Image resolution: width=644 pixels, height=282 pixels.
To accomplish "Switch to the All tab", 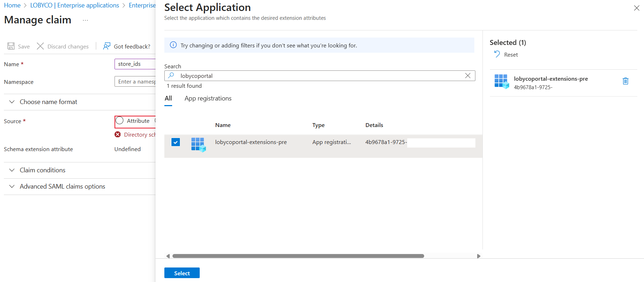I will (x=168, y=98).
